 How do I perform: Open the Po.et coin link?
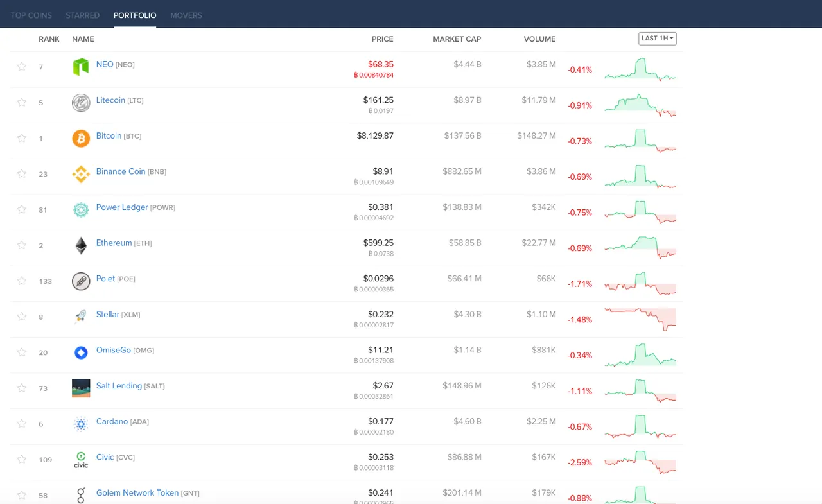tap(105, 279)
